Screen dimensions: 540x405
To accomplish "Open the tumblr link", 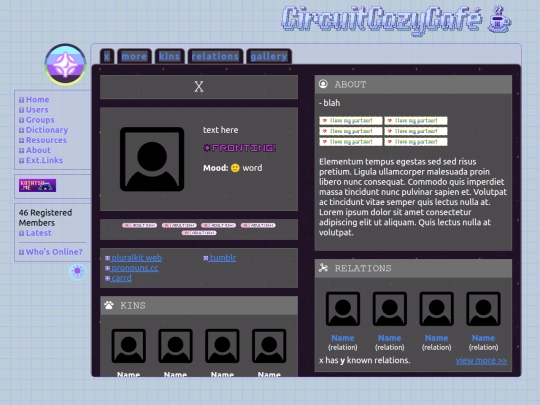I will click(223, 258).
